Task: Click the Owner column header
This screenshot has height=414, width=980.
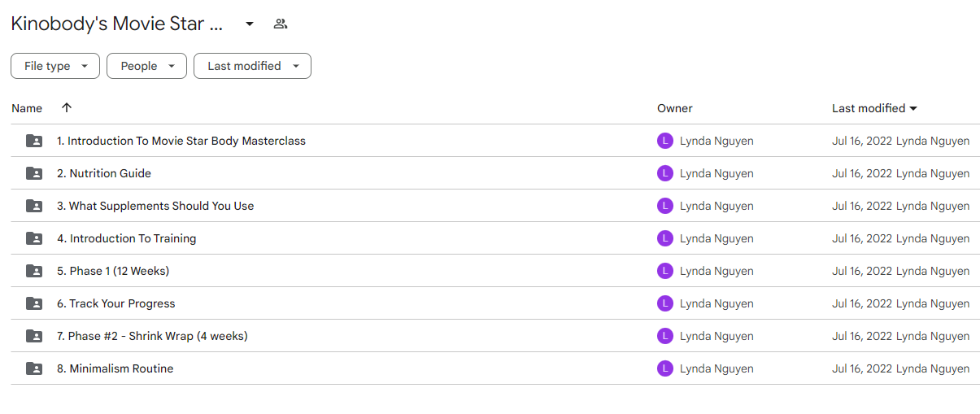Action: [x=675, y=108]
